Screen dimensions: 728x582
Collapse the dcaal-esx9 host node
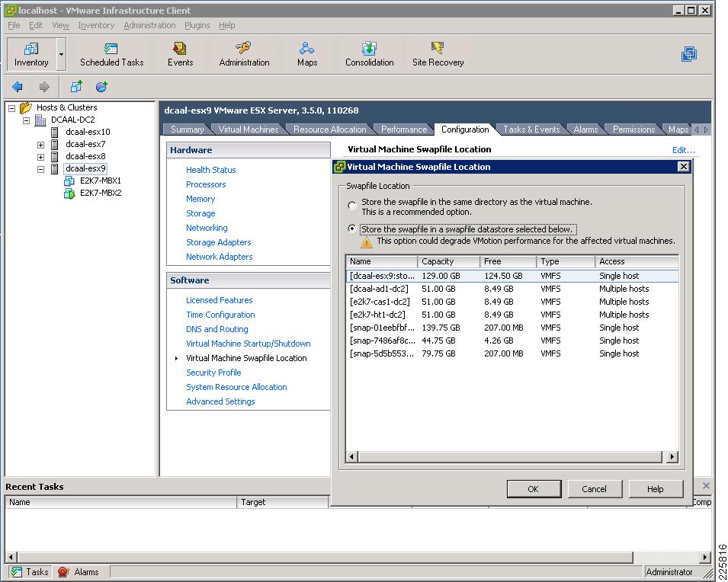(x=41, y=169)
